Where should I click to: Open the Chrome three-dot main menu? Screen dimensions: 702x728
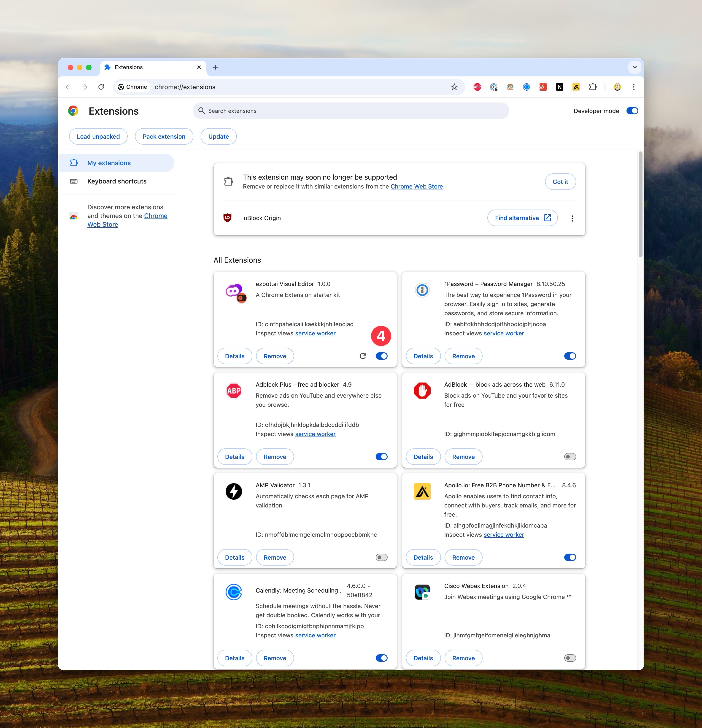634,87
